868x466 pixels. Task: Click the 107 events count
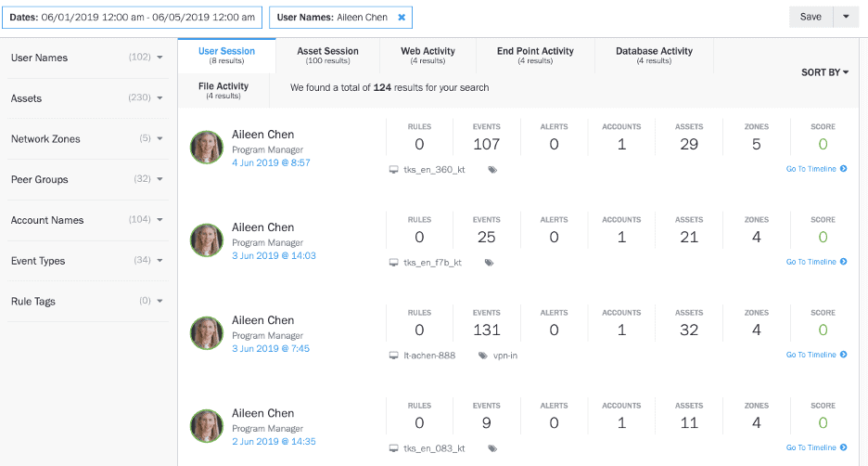pos(487,144)
